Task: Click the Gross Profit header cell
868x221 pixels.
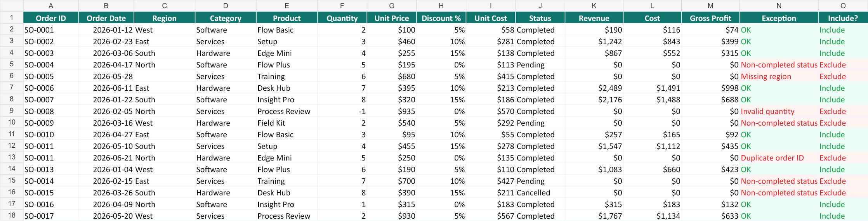Action: [710, 18]
